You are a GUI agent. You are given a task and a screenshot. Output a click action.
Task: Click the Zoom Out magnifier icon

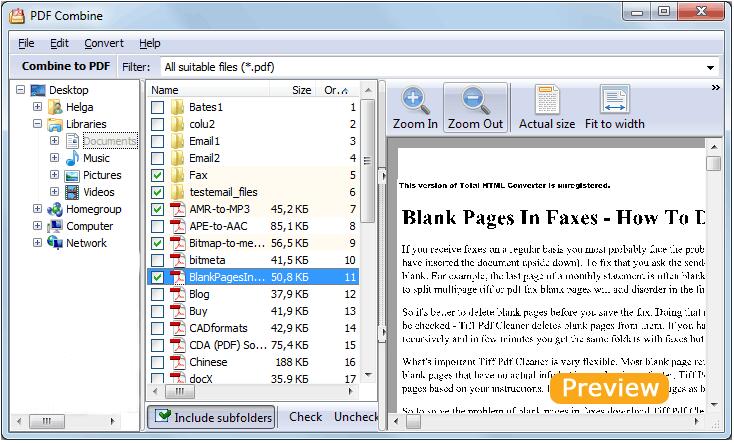(476, 101)
